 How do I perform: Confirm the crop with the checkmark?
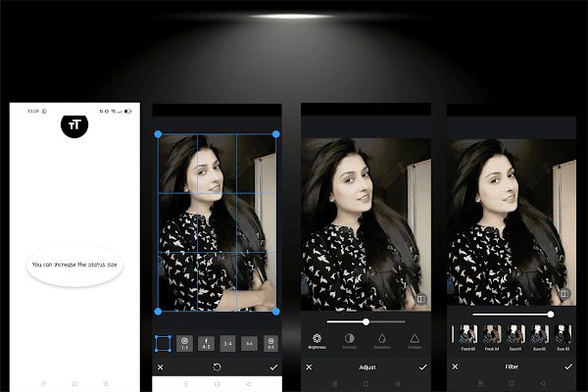pos(273,367)
